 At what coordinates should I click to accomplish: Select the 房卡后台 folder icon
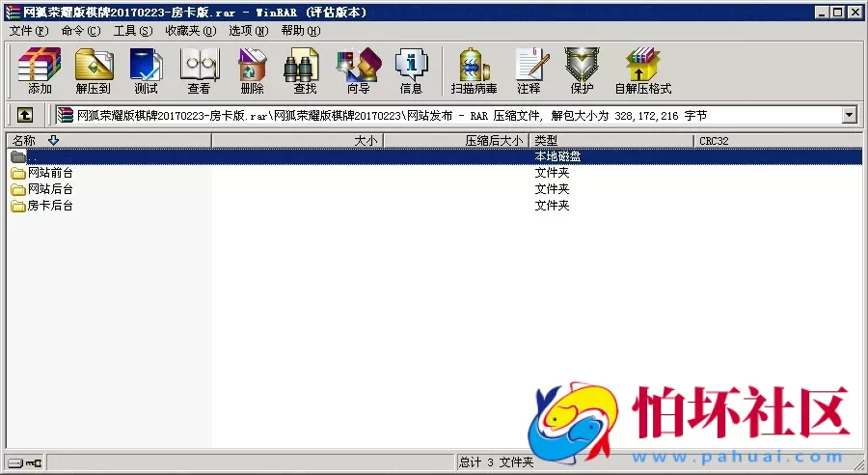(18, 207)
